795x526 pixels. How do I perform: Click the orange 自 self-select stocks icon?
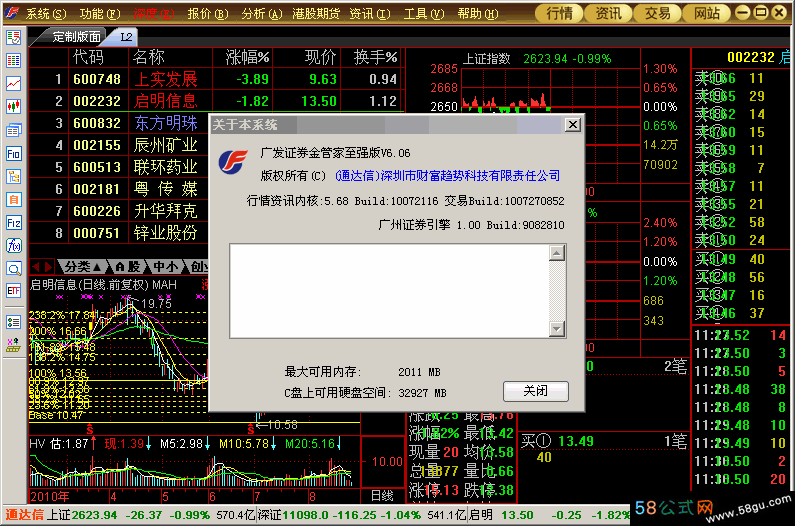pyautogui.click(x=13, y=200)
